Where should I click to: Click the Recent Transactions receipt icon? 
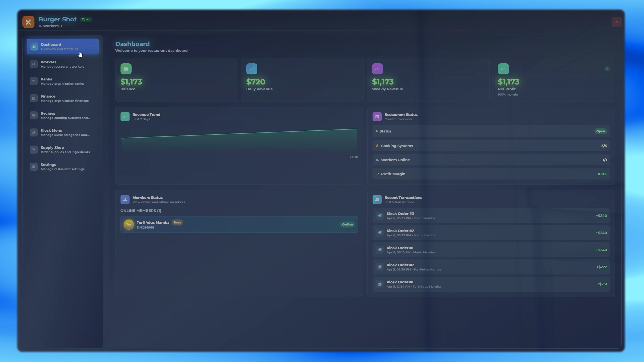377,200
